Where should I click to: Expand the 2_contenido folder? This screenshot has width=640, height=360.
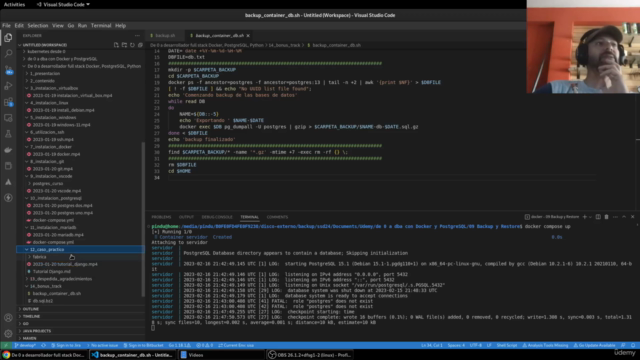click(42, 81)
